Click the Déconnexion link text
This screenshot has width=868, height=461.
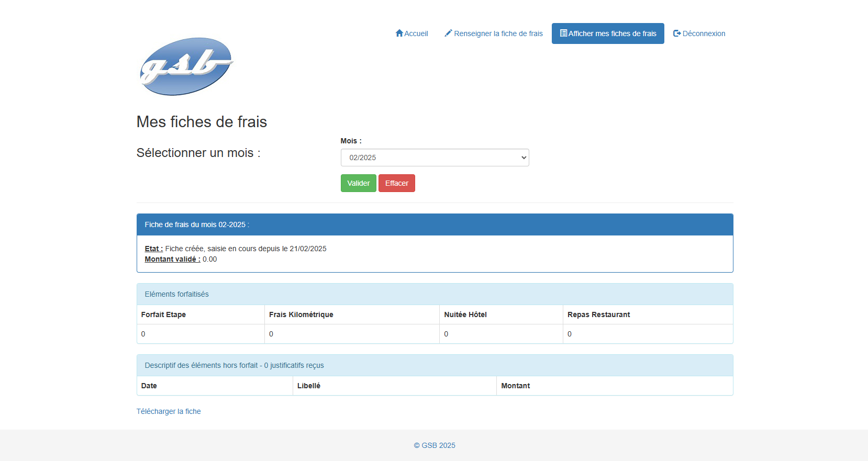(x=704, y=33)
